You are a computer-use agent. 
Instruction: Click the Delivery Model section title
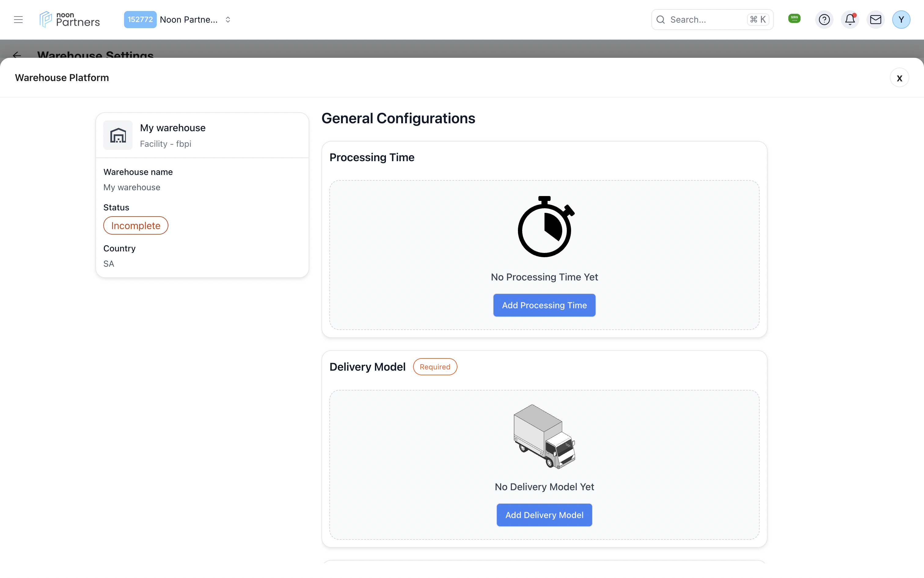[367, 367]
